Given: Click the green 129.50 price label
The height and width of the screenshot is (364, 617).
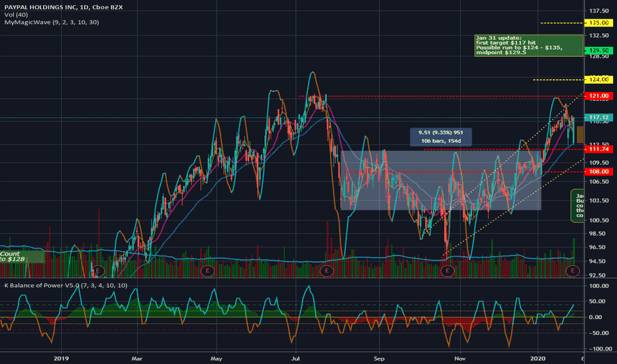Looking at the screenshot, I should [598, 50].
